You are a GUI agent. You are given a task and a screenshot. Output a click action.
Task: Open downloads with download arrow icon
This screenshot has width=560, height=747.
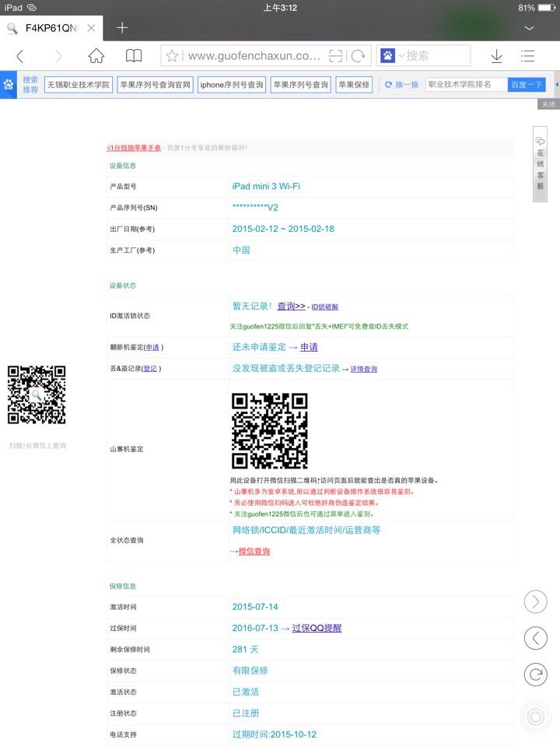point(497,56)
